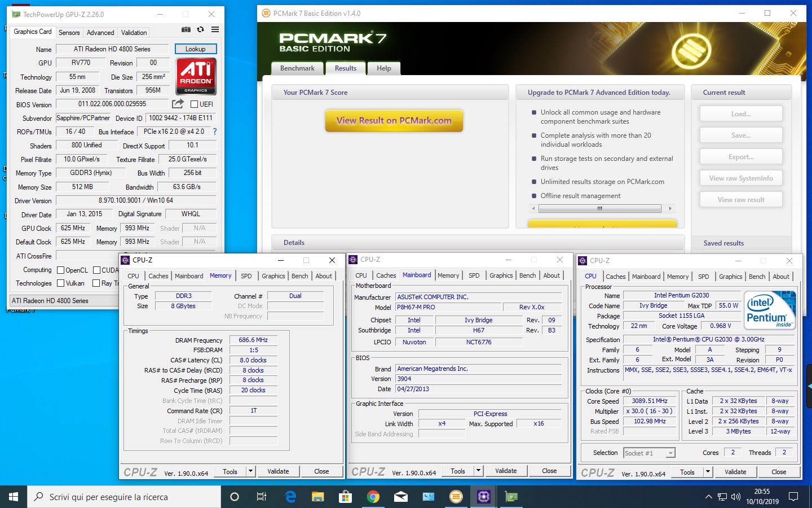Open network status in system tray
Image resolution: width=812 pixels, height=508 pixels.
click(722, 497)
